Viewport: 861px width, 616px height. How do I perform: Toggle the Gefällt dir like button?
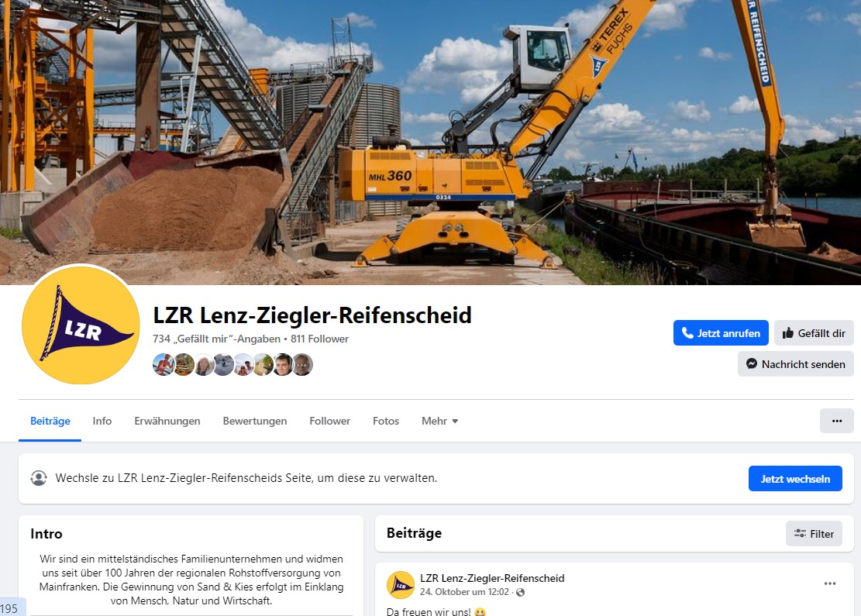(814, 332)
